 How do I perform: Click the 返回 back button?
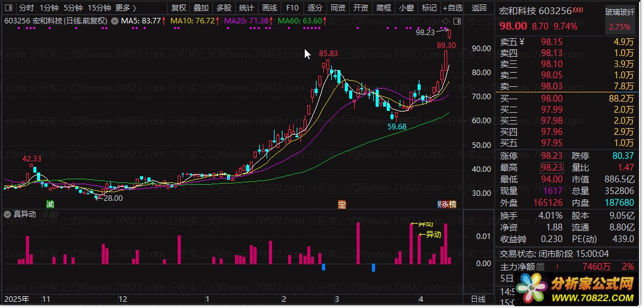pyautogui.click(x=479, y=7)
